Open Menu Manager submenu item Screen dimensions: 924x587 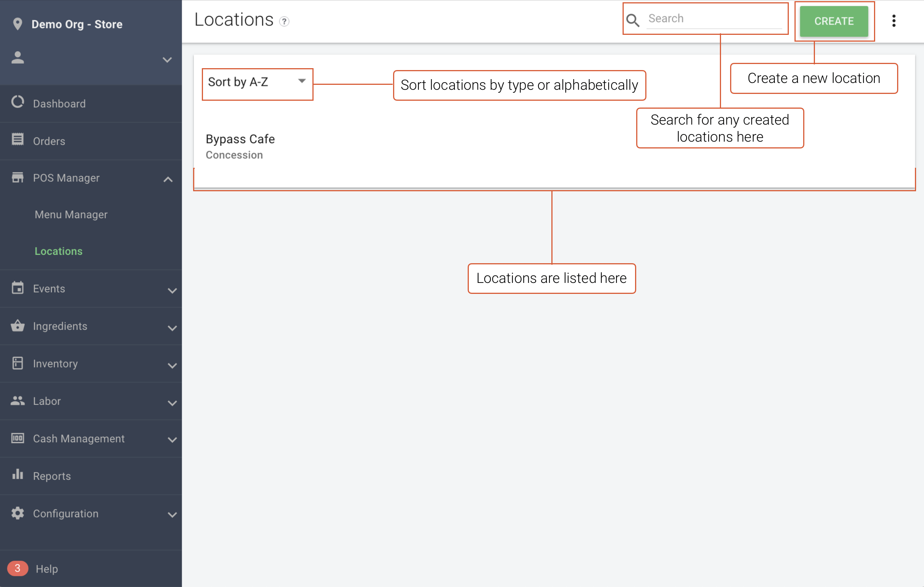(x=71, y=214)
